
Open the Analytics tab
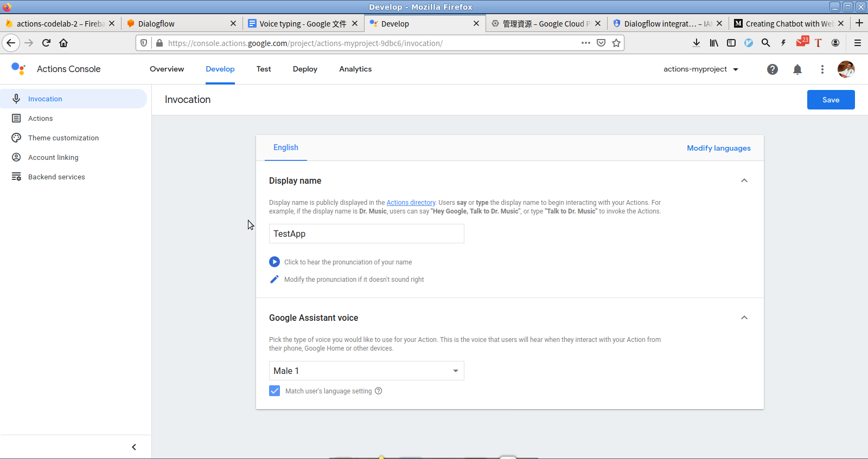point(355,69)
